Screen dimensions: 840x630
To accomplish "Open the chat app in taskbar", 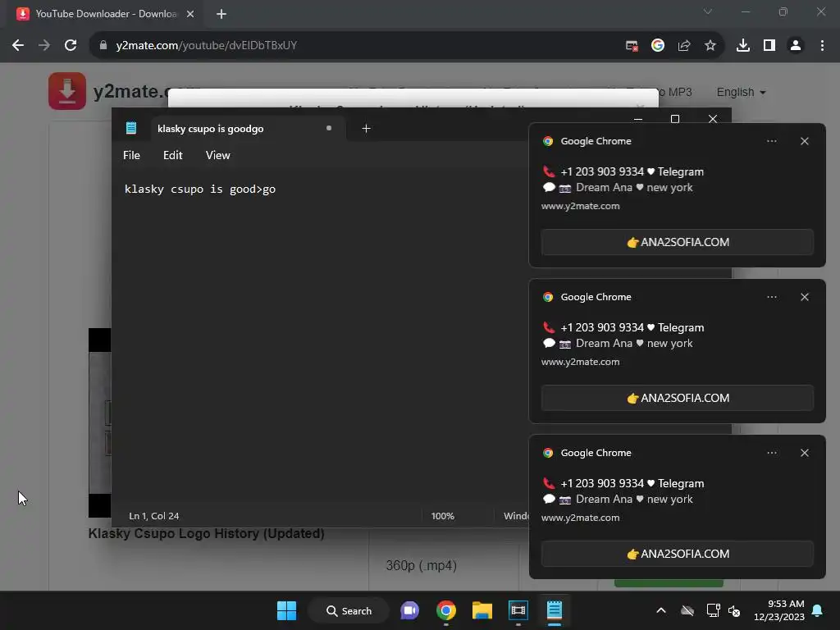I will (x=410, y=610).
